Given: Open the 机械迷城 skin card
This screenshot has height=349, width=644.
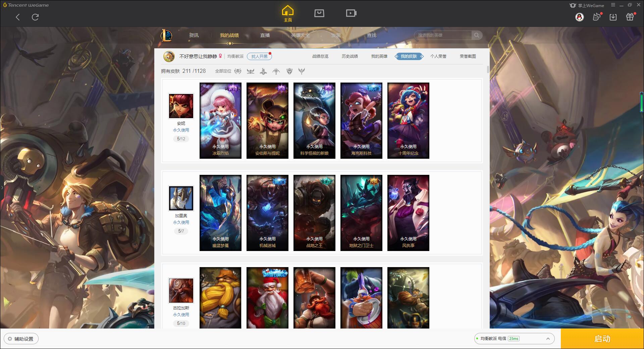Looking at the screenshot, I should pos(267,213).
